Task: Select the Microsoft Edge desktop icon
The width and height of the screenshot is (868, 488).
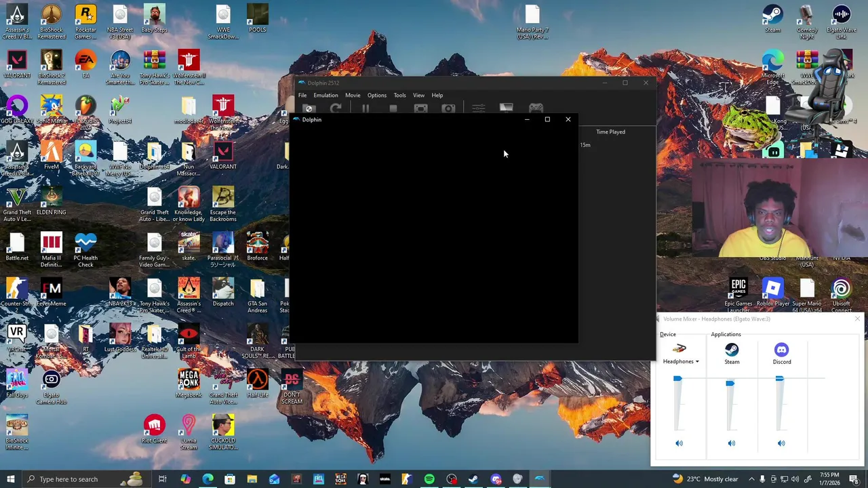Action: point(772,68)
